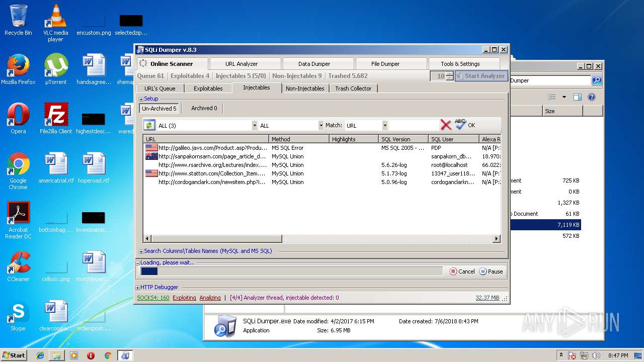The width and height of the screenshot is (644, 362).
Task: Click Chrome icon in taskbar
Action: click(108, 355)
